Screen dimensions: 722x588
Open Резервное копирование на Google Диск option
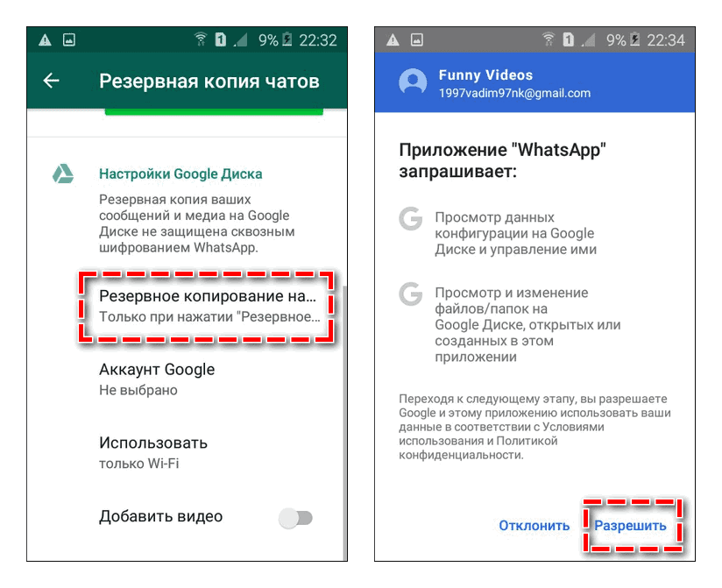[206, 306]
